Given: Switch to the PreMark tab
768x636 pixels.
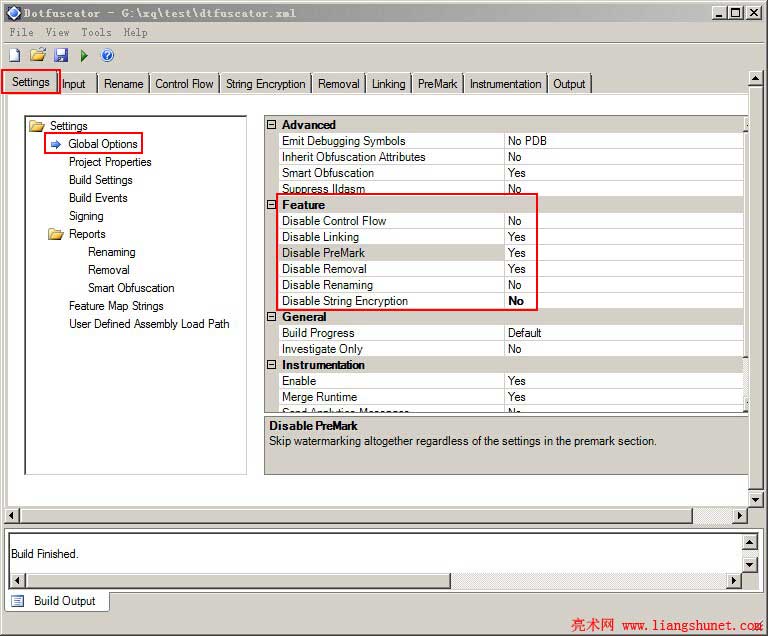Looking at the screenshot, I should tap(437, 84).
